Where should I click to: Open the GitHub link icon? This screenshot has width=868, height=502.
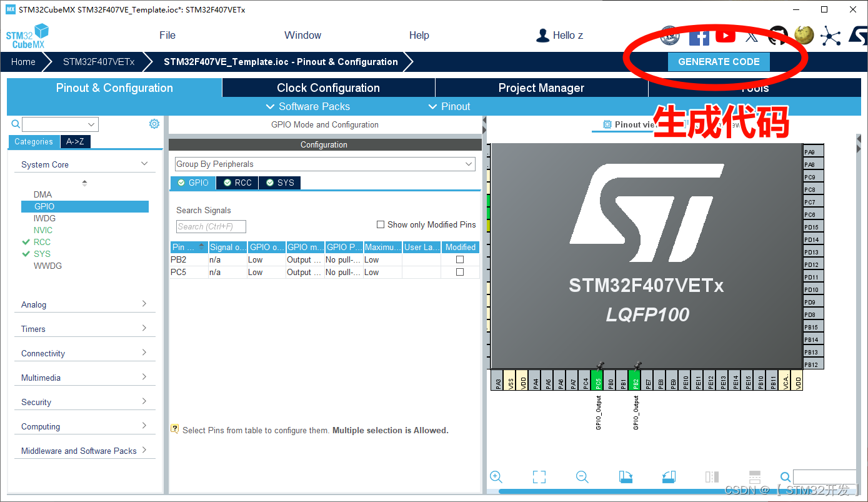click(778, 36)
